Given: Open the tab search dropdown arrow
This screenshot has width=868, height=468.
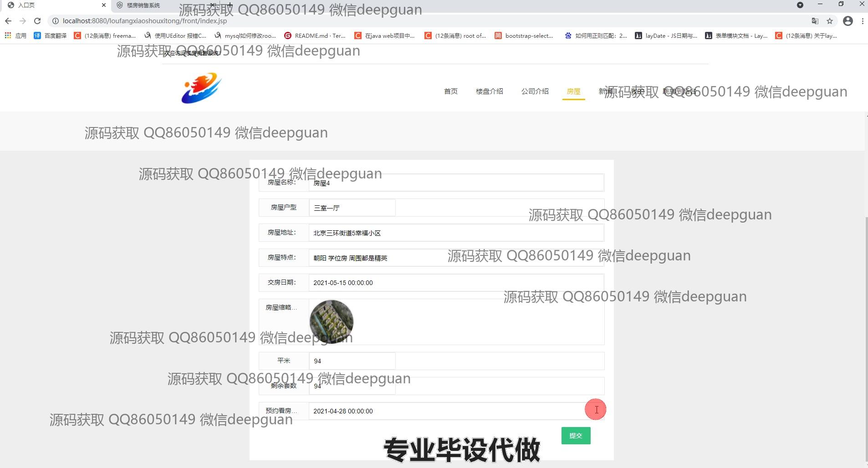Looking at the screenshot, I should point(800,5).
